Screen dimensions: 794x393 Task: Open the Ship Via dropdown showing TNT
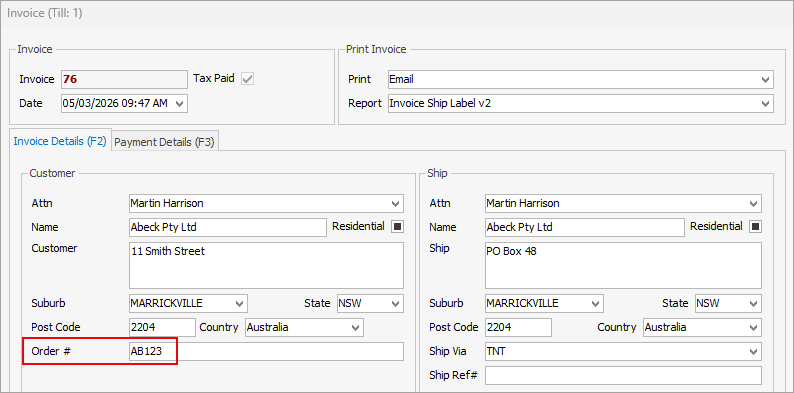point(753,351)
